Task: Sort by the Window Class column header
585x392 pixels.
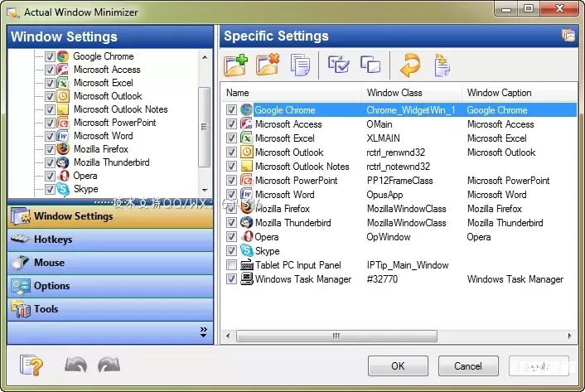Action: [x=412, y=93]
